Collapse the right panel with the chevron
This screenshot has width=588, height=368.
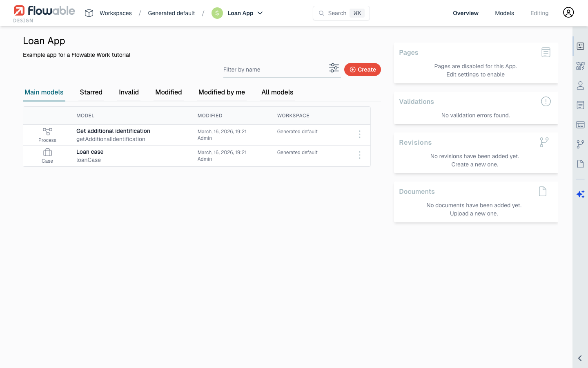tap(579, 358)
